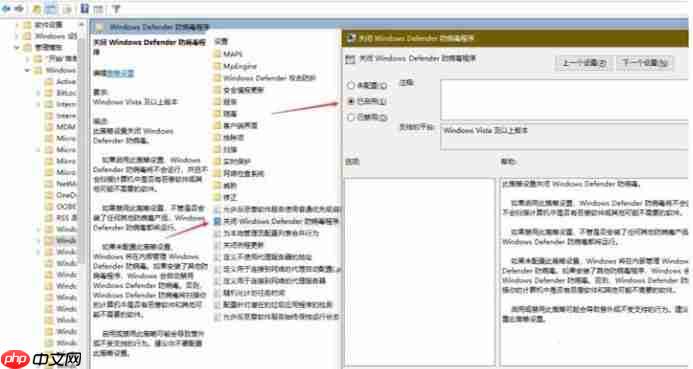The image size is (693, 369).
Task: Collapse the Windows components node under 管理模板
Action: [28, 70]
